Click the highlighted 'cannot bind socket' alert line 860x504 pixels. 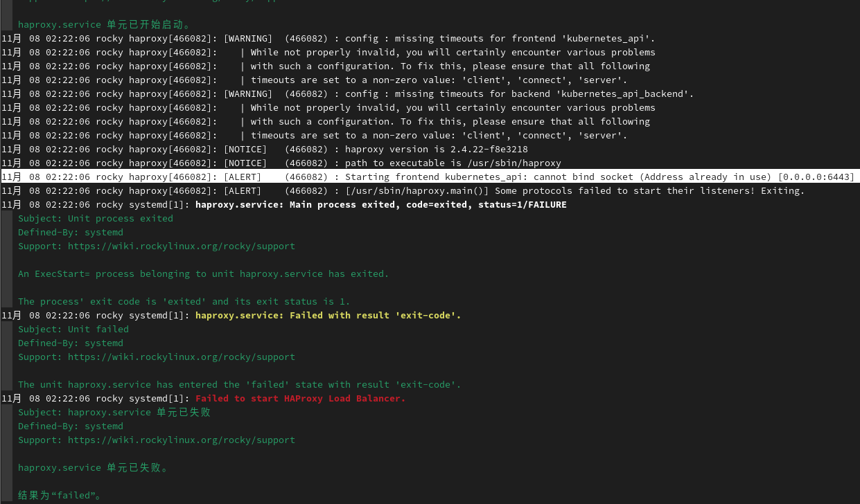pyautogui.click(x=430, y=177)
